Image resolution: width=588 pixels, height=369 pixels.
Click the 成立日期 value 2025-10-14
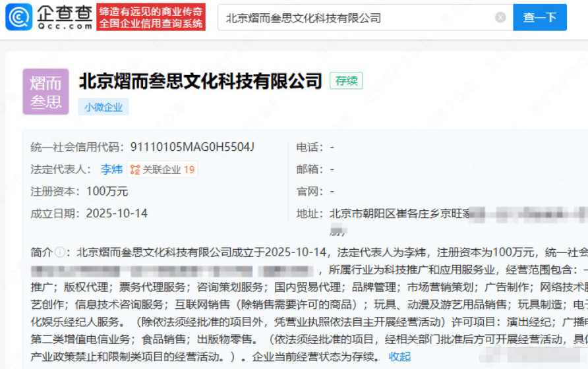click(117, 213)
